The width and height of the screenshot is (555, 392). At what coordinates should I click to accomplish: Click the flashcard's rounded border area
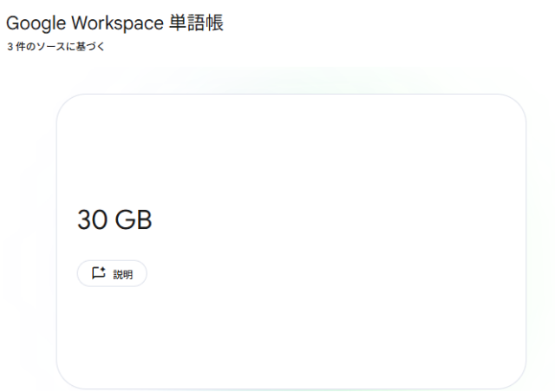click(x=57, y=243)
